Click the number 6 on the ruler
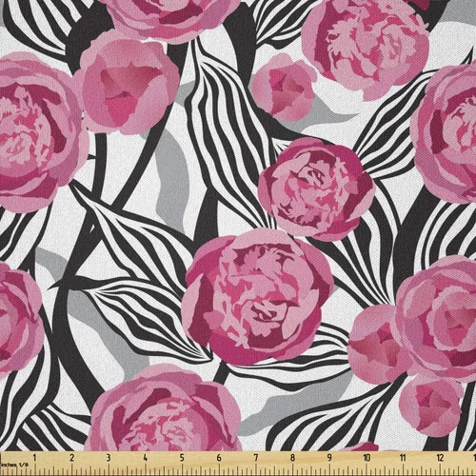 [x=219, y=458]
